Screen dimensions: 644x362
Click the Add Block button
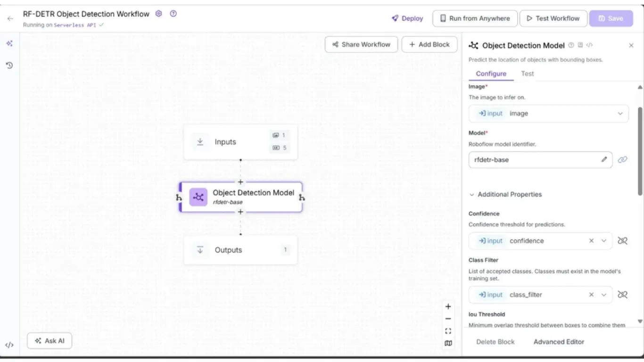pos(429,44)
